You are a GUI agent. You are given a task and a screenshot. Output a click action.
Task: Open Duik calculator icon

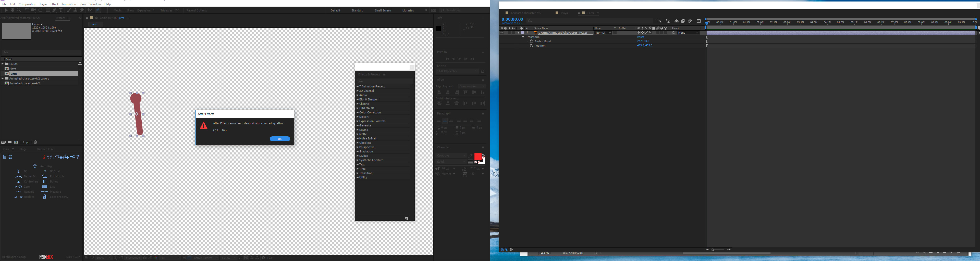pyautogui.click(x=11, y=157)
